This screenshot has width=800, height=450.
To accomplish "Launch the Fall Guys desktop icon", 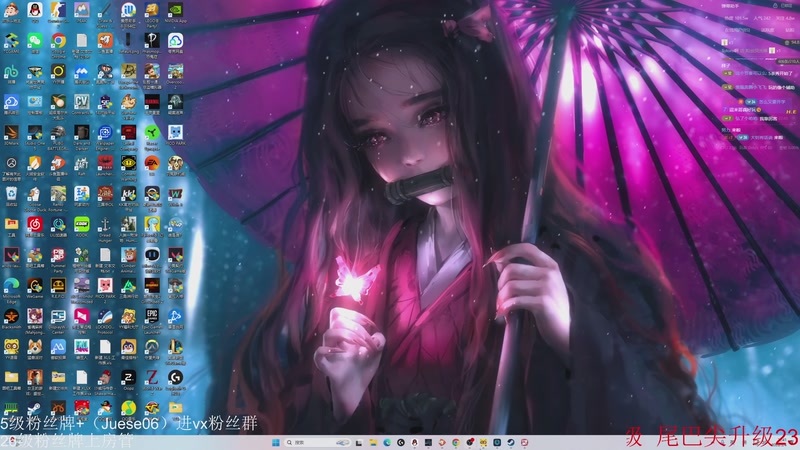I will point(82,347).
